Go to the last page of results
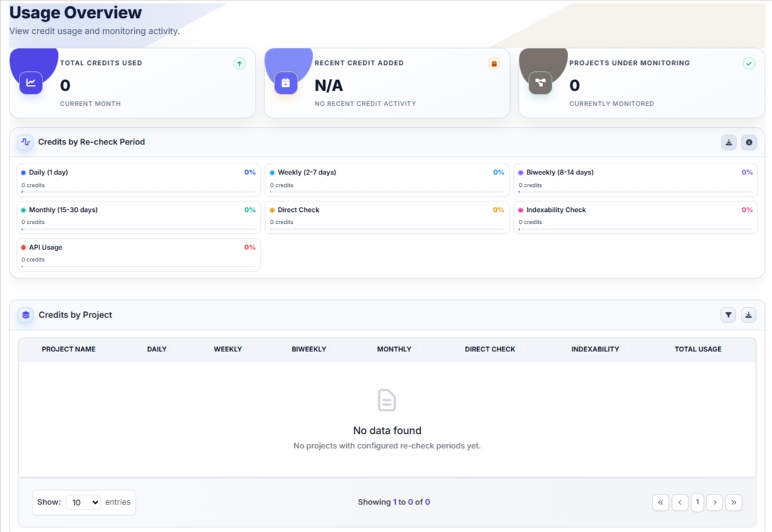 (734, 502)
